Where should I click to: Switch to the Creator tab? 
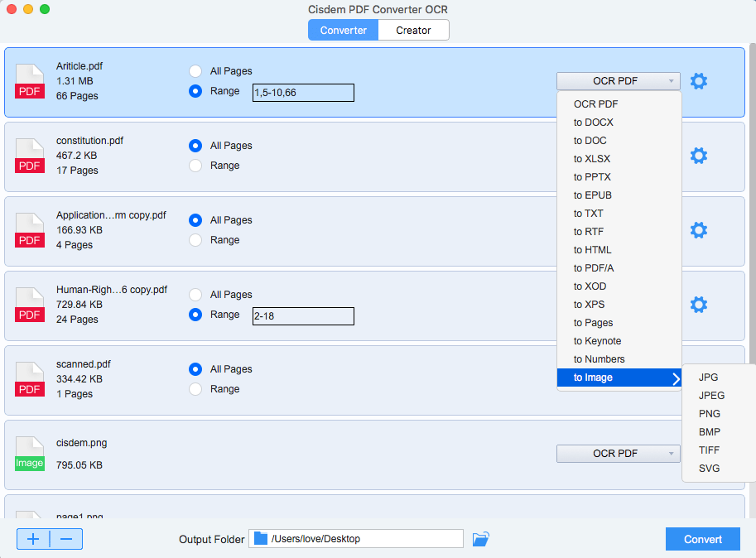pos(413,31)
